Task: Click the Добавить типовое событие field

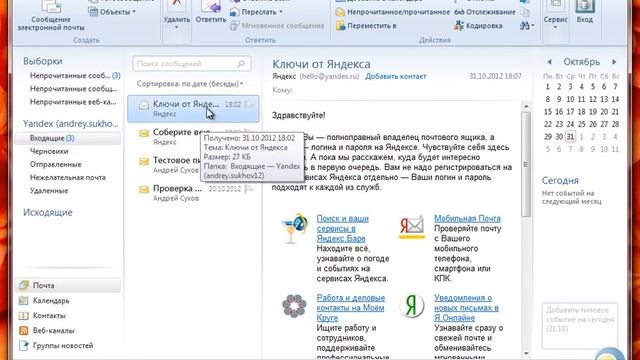Action: click(580, 326)
